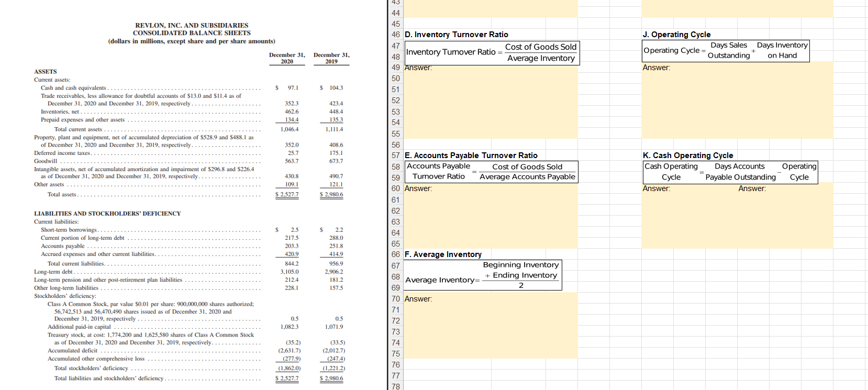Select spreadsheet row header 45
The height and width of the screenshot is (390, 868).
coord(395,24)
